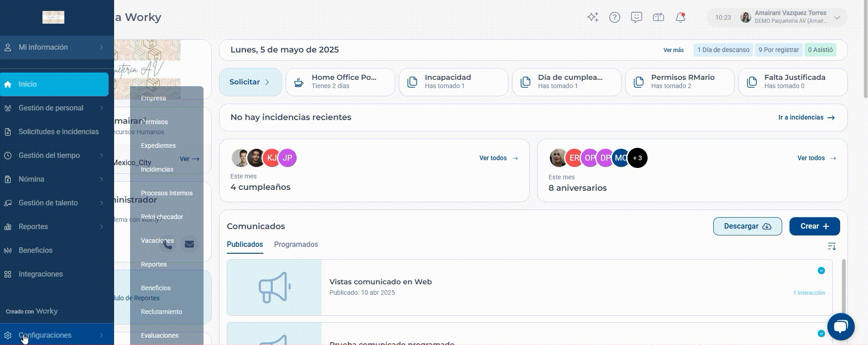Image resolution: width=868 pixels, height=345 pixels.
Task: Click Ver todos for birthdays
Action: (x=498, y=158)
